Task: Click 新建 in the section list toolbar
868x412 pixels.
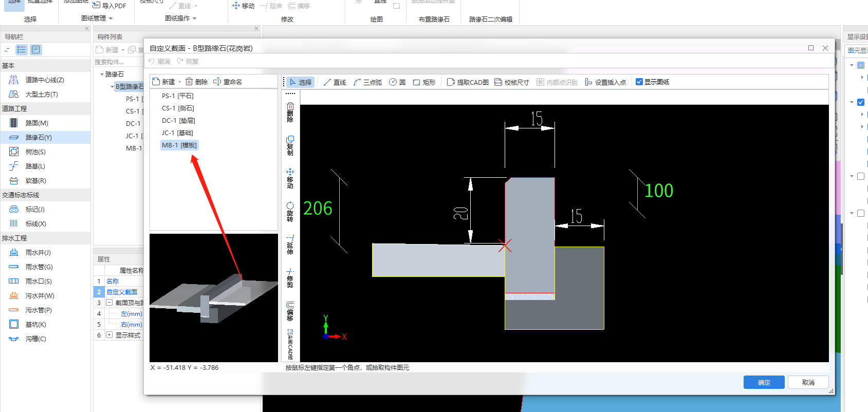Action: (164, 82)
